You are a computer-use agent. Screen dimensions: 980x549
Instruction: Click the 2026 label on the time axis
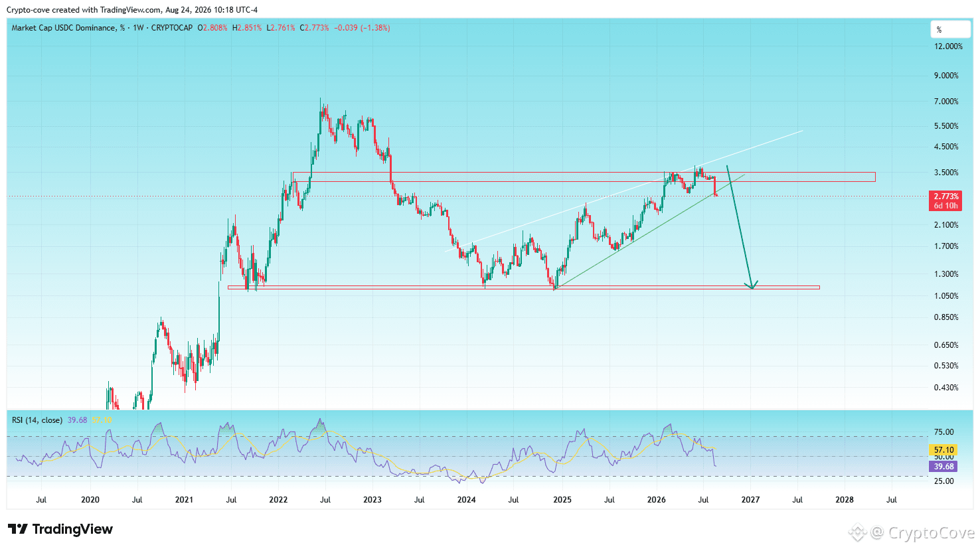coord(656,500)
